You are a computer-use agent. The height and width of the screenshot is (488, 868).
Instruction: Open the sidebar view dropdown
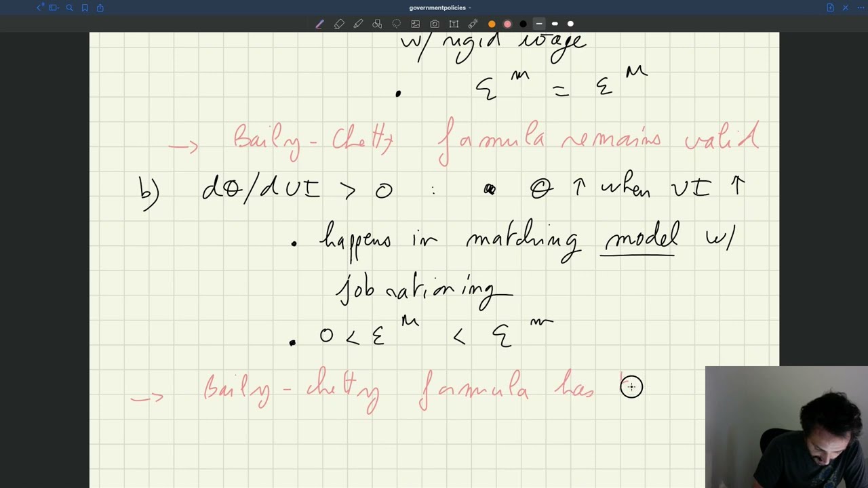pyautogui.click(x=54, y=7)
